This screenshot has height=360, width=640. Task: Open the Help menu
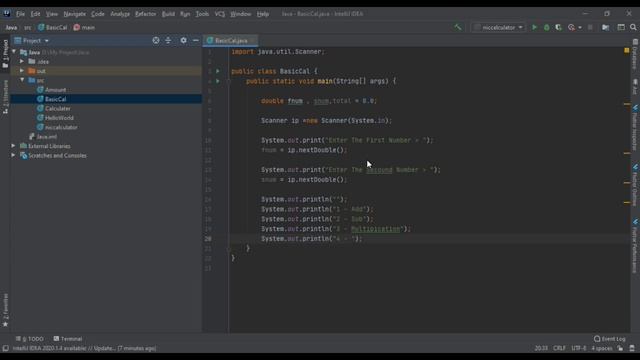(x=262, y=13)
